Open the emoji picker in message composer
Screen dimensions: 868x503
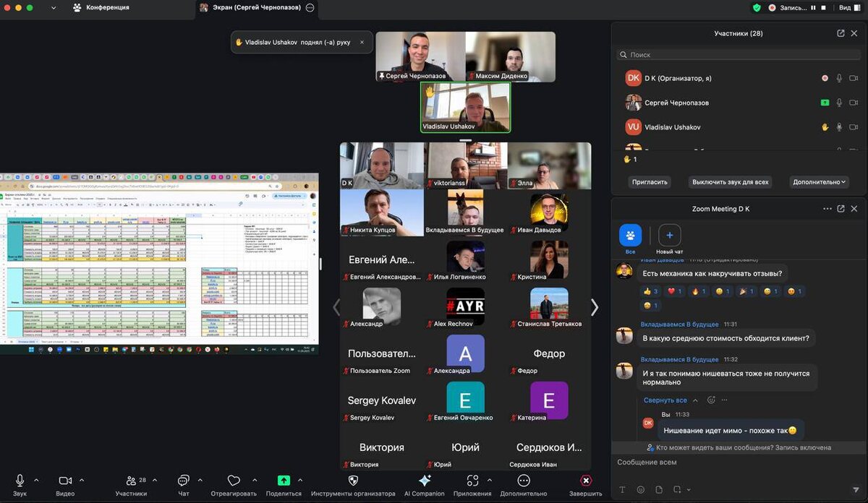pyautogui.click(x=641, y=490)
